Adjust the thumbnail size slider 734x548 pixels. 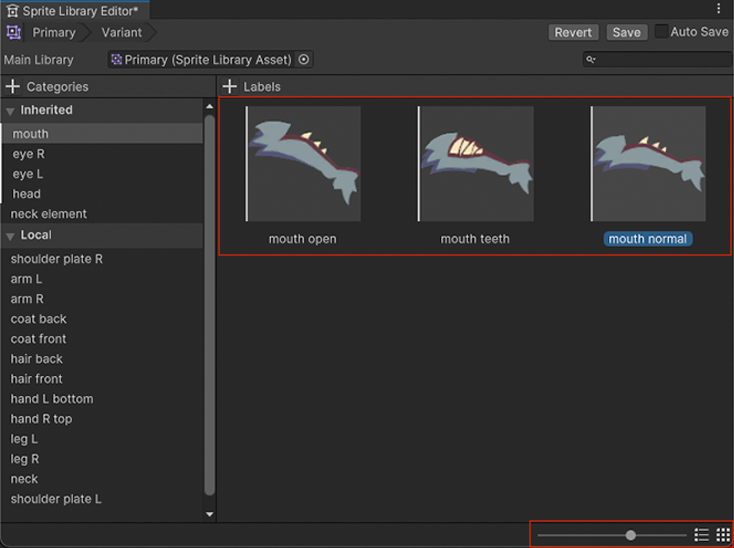click(630, 535)
